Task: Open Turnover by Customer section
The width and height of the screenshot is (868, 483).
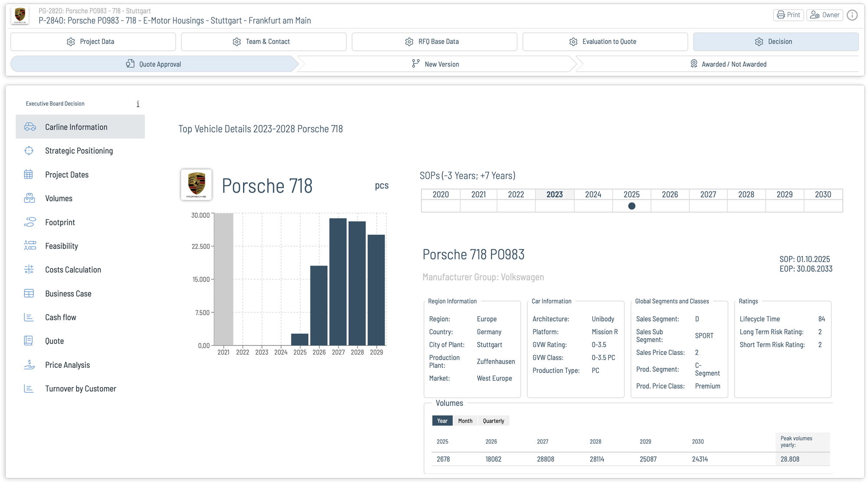Action: tap(80, 389)
